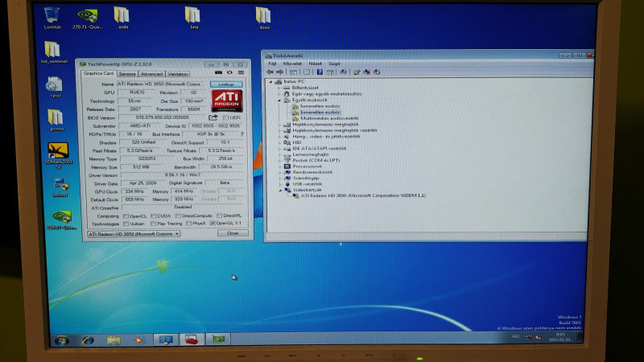Click the GPU-Z Close button

click(x=233, y=233)
